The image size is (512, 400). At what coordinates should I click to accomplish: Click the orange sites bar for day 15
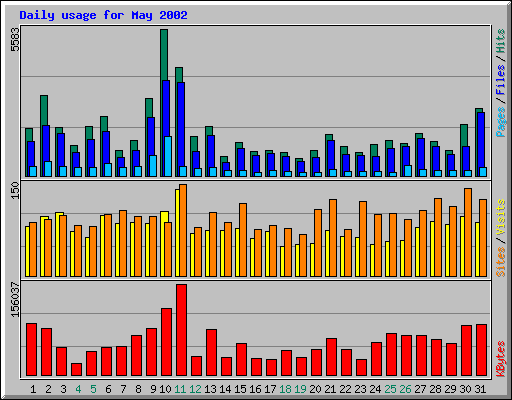point(243,240)
